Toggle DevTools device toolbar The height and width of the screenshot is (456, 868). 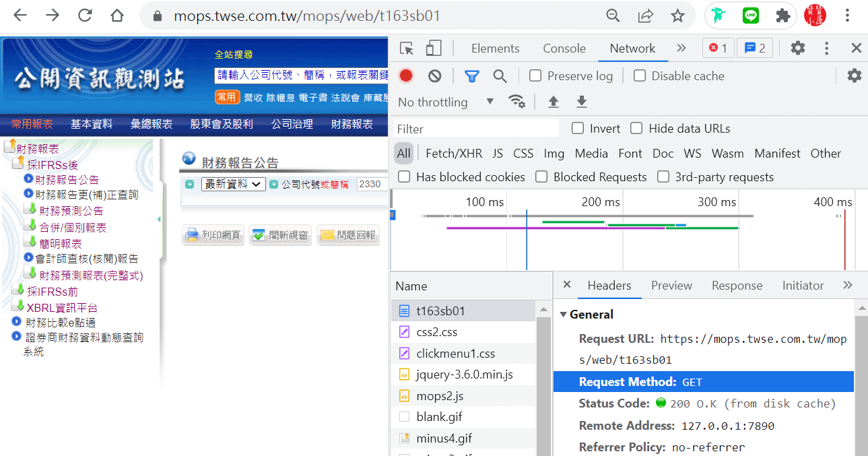pos(434,48)
